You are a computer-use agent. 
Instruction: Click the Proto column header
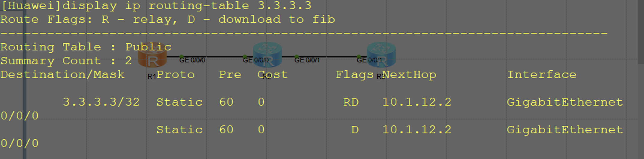(176, 74)
